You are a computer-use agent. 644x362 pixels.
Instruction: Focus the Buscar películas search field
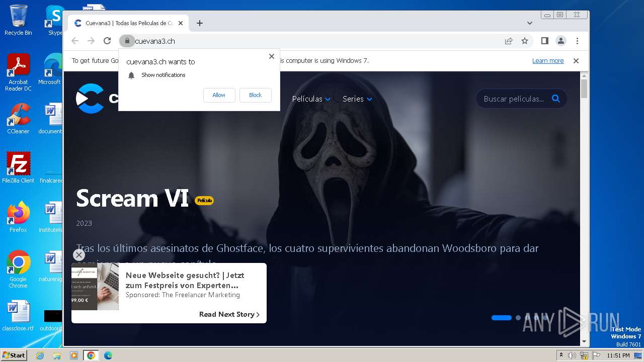coord(513,99)
